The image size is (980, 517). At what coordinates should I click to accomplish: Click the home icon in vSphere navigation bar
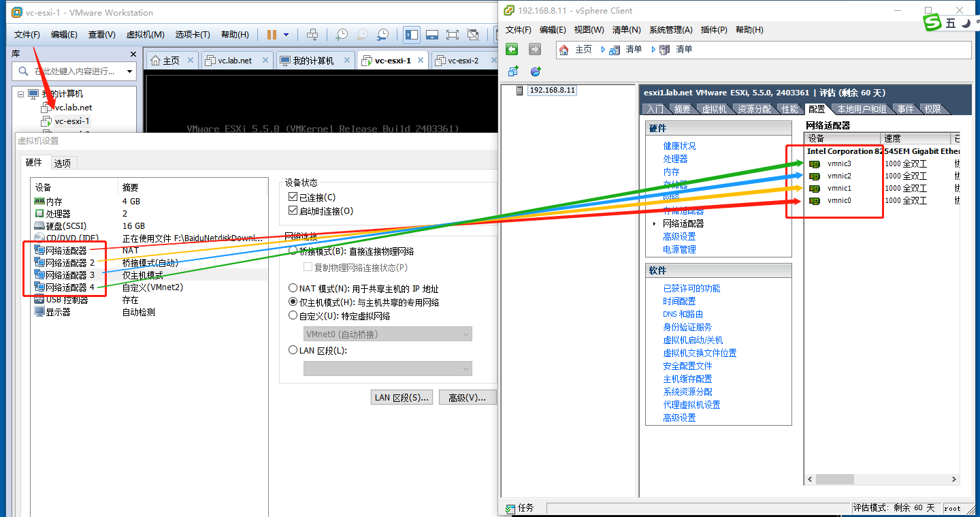click(x=563, y=50)
